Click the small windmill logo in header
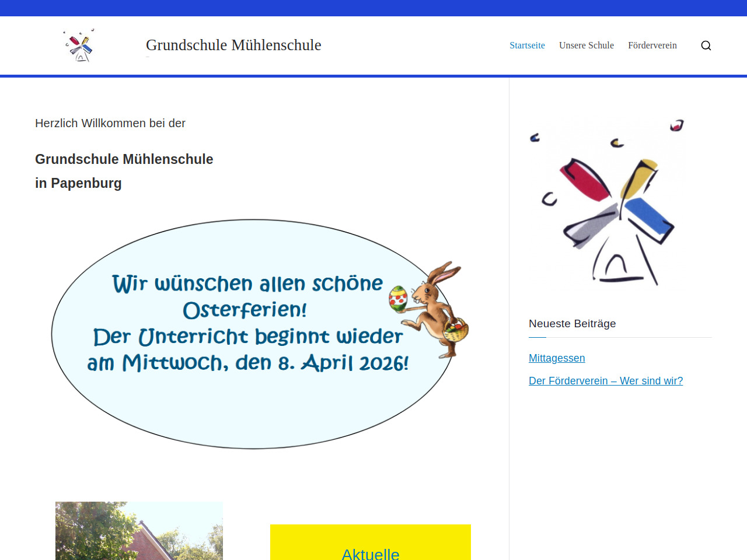The image size is (747, 560). (x=79, y=45)
